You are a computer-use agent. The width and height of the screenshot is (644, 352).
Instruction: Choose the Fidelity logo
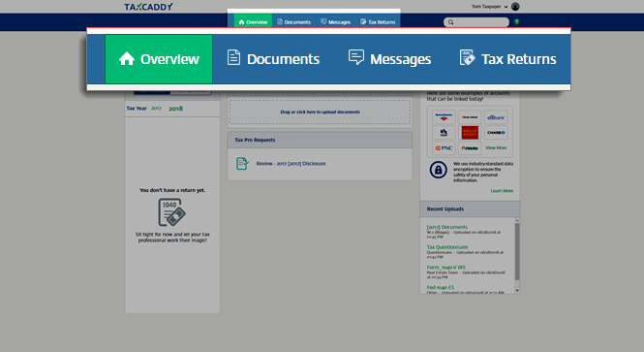coord(470,148)
